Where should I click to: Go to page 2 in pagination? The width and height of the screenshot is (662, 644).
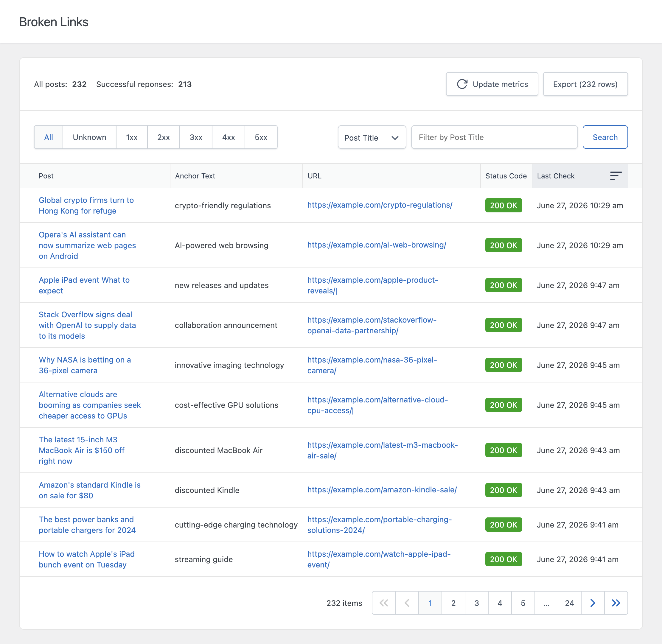click(x=453, y=603)
